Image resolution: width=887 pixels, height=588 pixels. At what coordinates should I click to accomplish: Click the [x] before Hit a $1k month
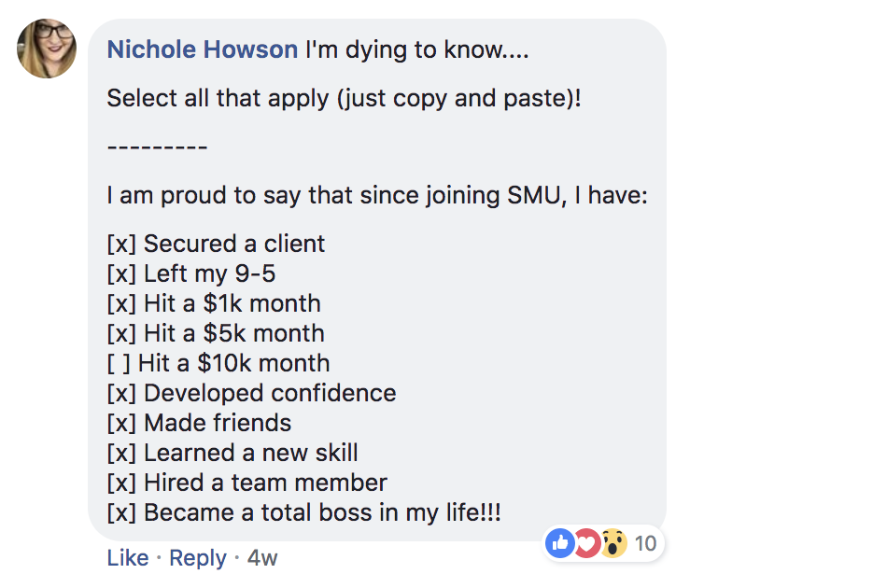click(121, 304)
